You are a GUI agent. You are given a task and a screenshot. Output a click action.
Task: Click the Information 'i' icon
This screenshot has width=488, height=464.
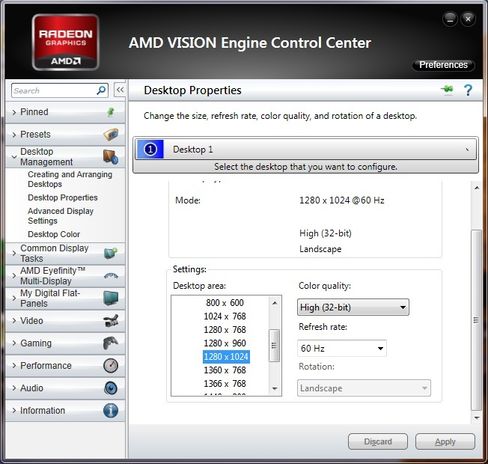(111, 410)
